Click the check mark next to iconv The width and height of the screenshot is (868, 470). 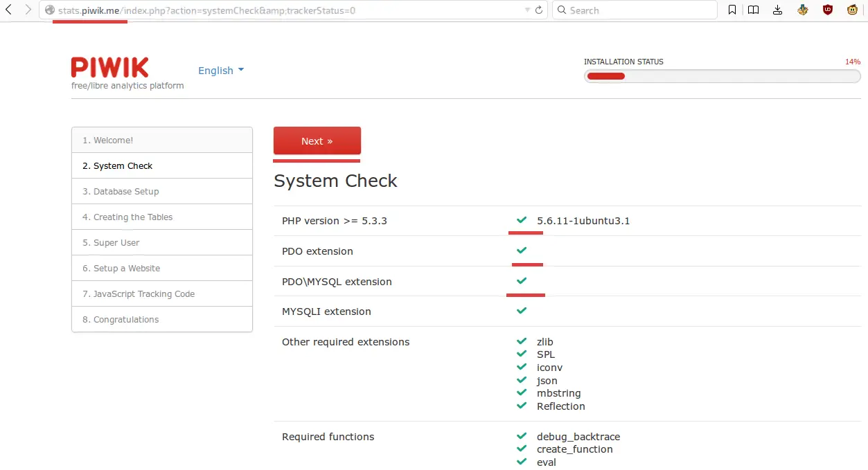(x=522, y=367)
